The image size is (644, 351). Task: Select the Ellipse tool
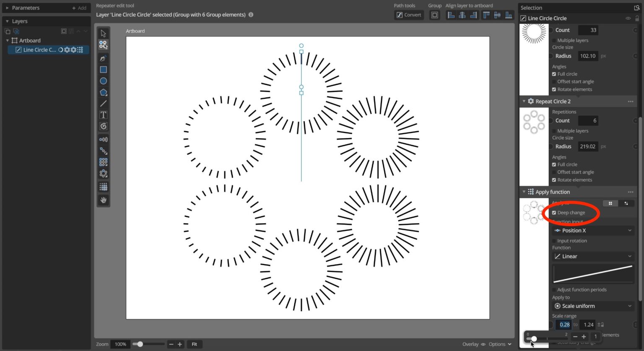click(104, 81)
